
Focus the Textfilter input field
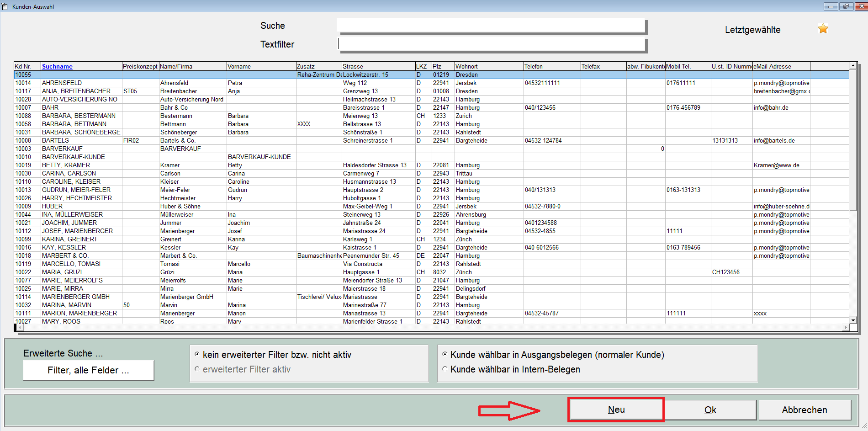point(492,44)
